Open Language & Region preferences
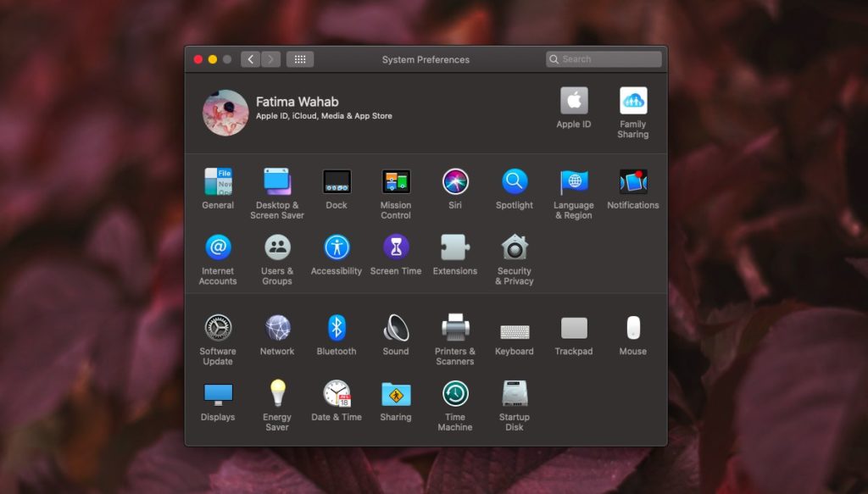This screenshot has width=868, height=494. pos(574,183)
